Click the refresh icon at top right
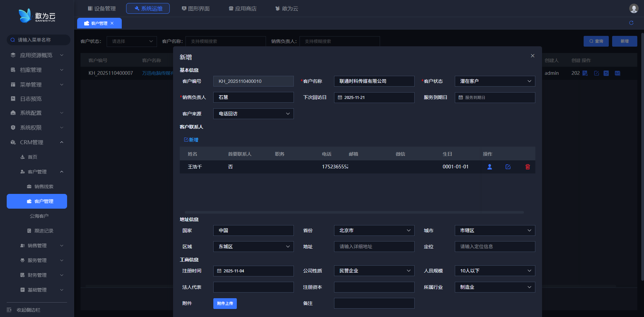Screen dimensions: 644x317 pos(631,23)
